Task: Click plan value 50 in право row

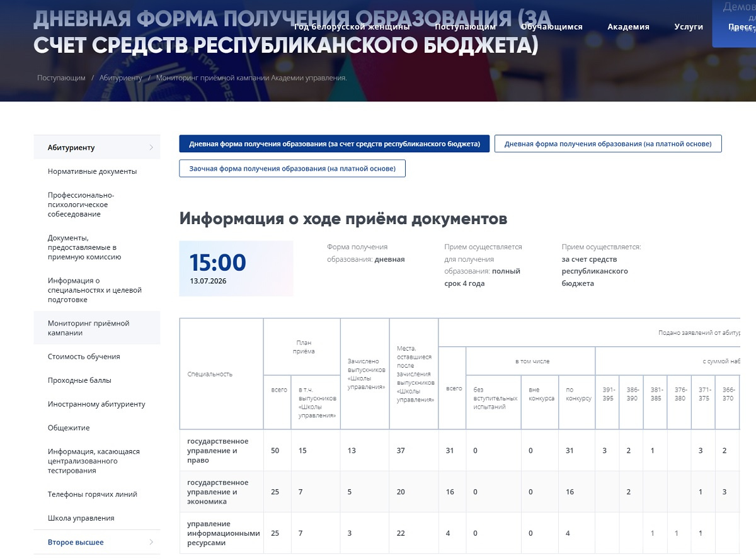Action: [x=275, y=451]
